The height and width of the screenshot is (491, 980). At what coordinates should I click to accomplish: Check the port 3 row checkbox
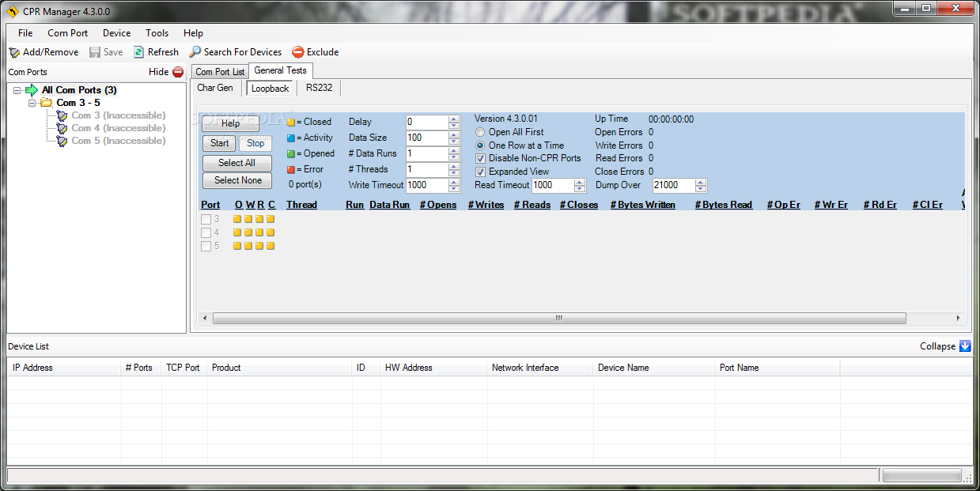coord(206,219)
